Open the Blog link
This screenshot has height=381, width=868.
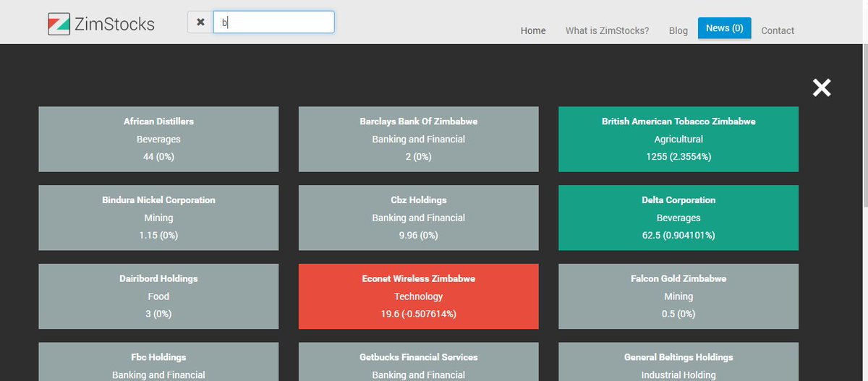(x=678, y=30)
